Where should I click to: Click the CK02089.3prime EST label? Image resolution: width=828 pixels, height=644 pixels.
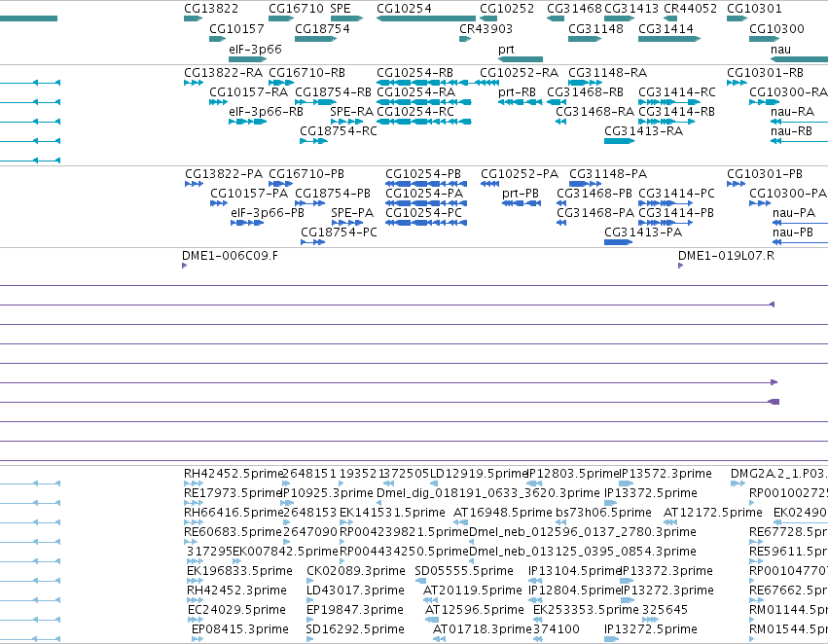(356, 571)
